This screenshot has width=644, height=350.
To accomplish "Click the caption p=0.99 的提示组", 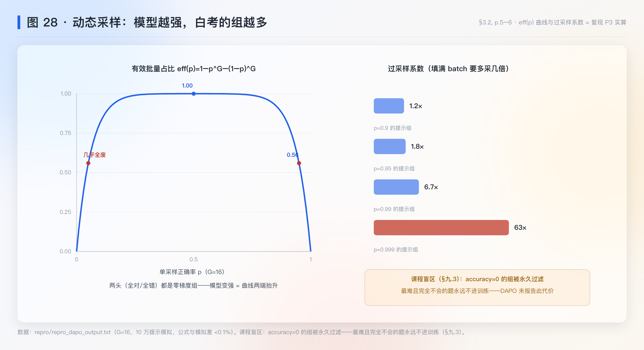I will (394, 209).
